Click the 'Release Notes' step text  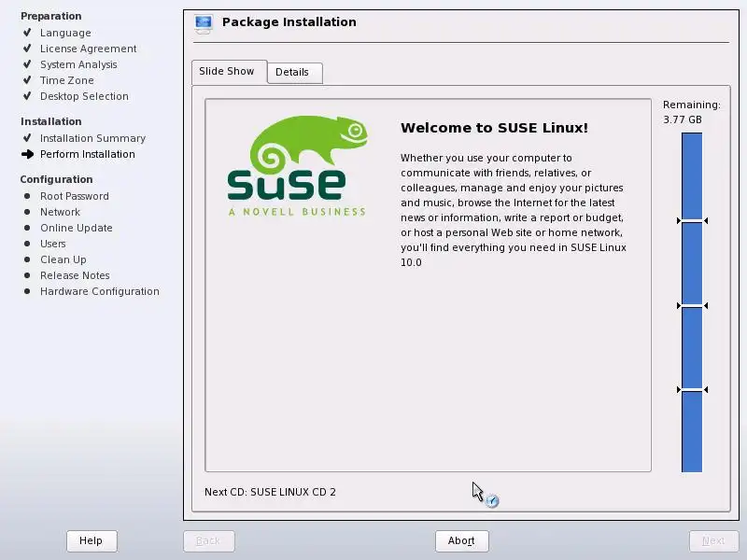tap(75, 275)
